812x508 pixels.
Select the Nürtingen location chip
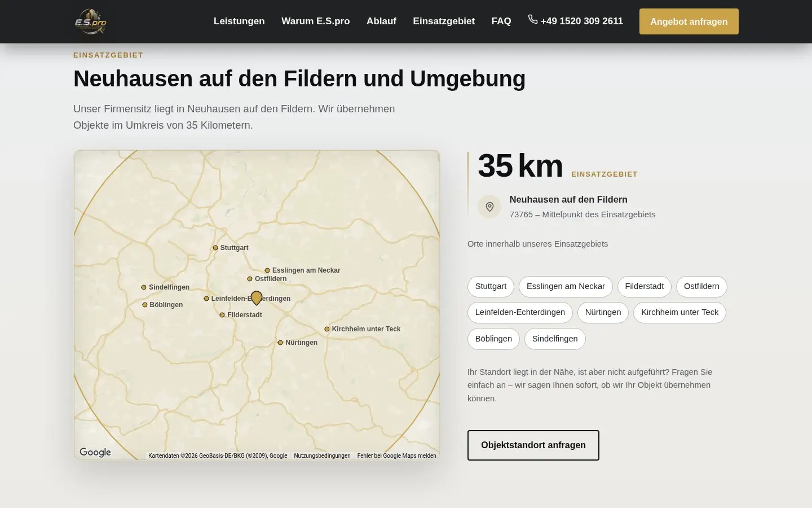pyautogui.click(x=603, y=312)
